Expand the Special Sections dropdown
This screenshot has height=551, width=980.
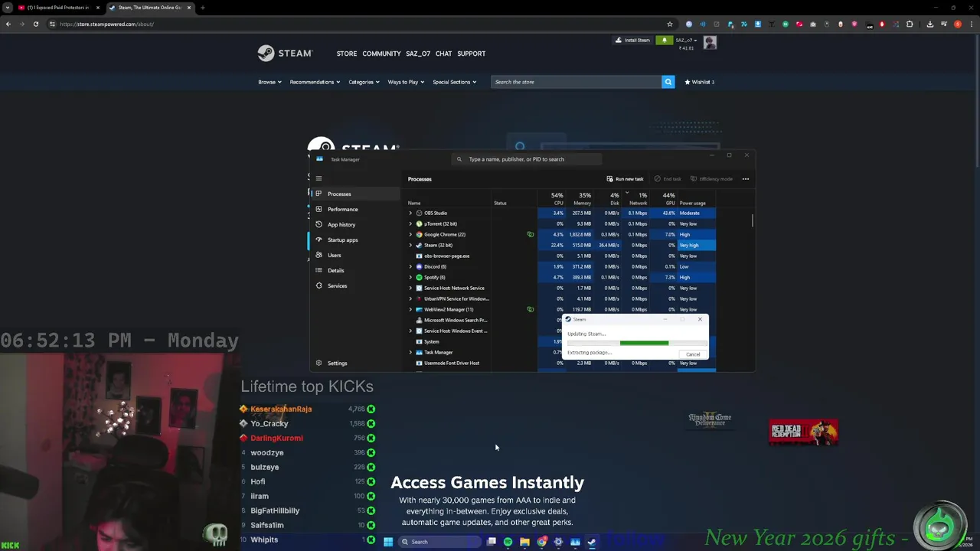coord(454,82)
